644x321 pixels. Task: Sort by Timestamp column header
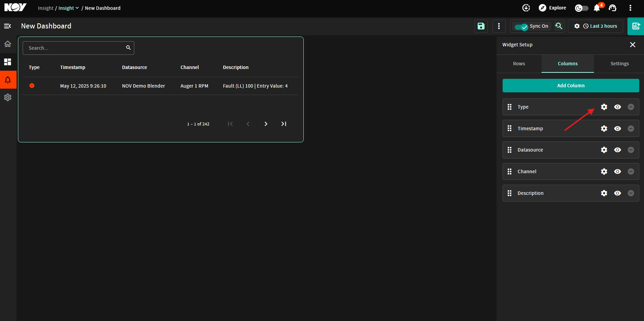coord(73,67)
